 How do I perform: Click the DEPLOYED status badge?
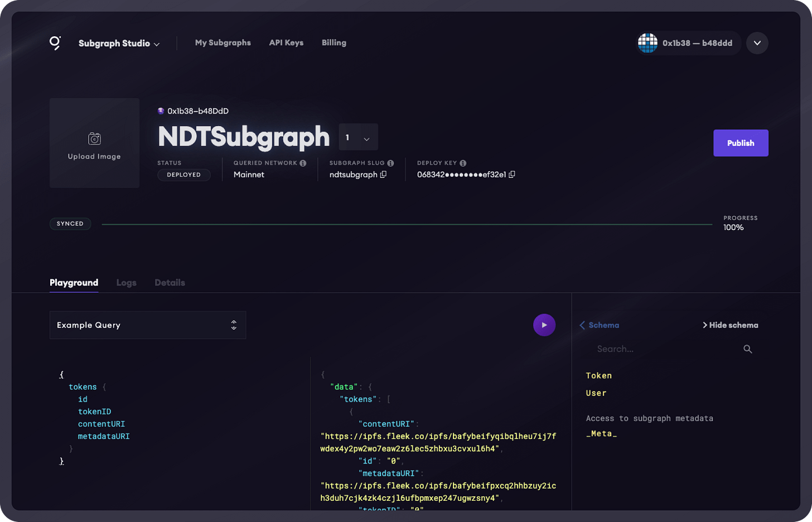(183, 175)
